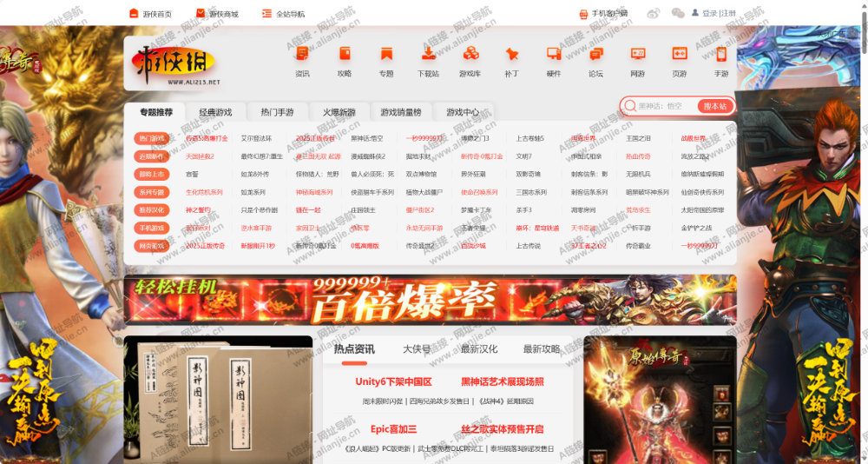Open the 丝之歌实体预售开启 headline
Viewport: 868px width, 464px height.
503,429
